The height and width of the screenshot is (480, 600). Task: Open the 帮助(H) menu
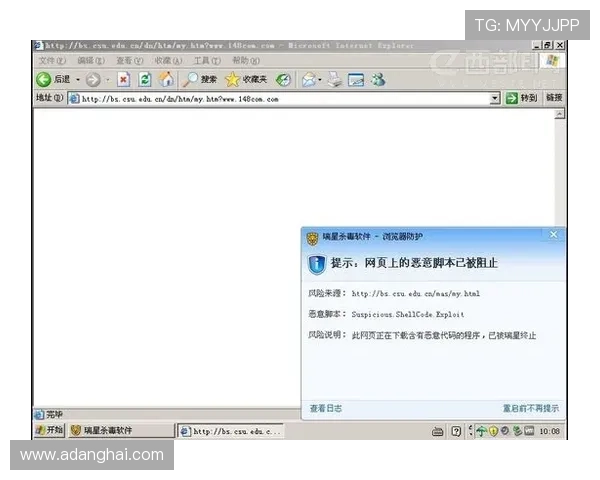(246, 60)
